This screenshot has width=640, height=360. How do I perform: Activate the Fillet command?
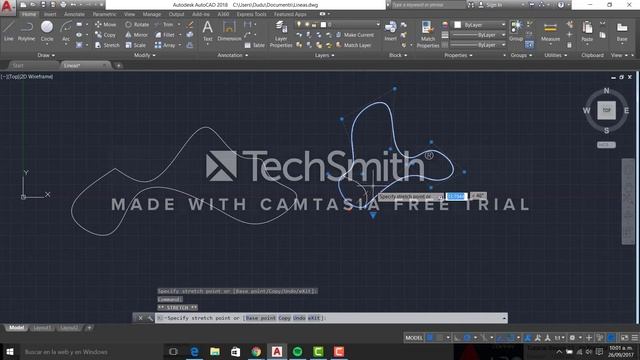(165, 35)
